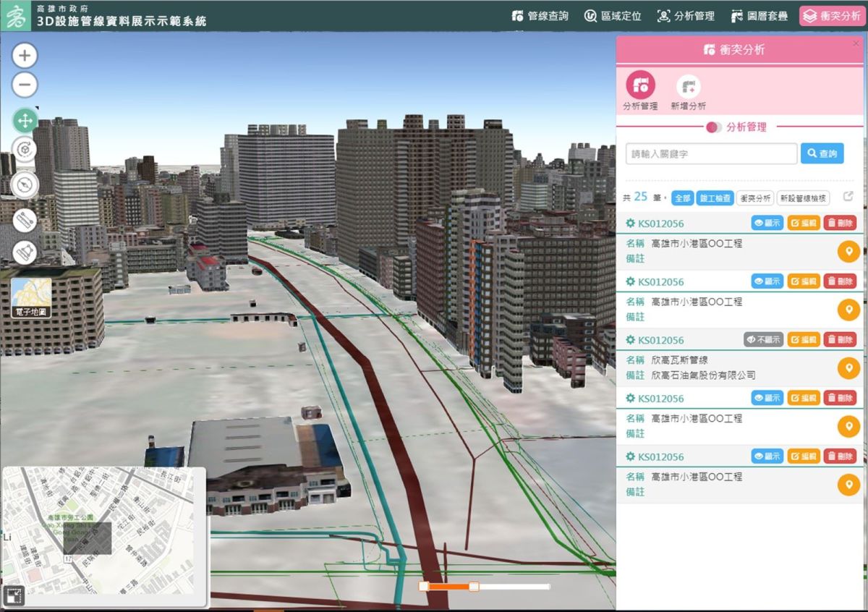Select the pan/move tool in left toolbar
This screenshot has width=868, height=612.
coord(25,120)
